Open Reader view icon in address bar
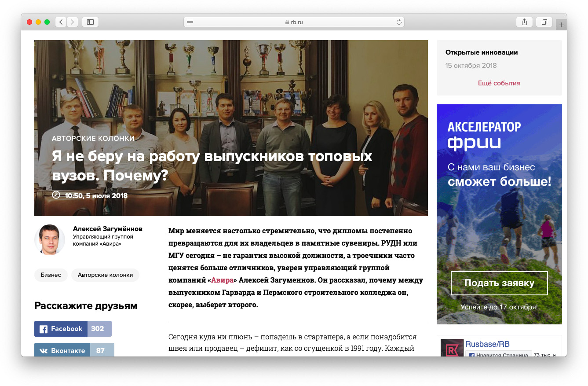Screen dimensions: 588x386 190,22
